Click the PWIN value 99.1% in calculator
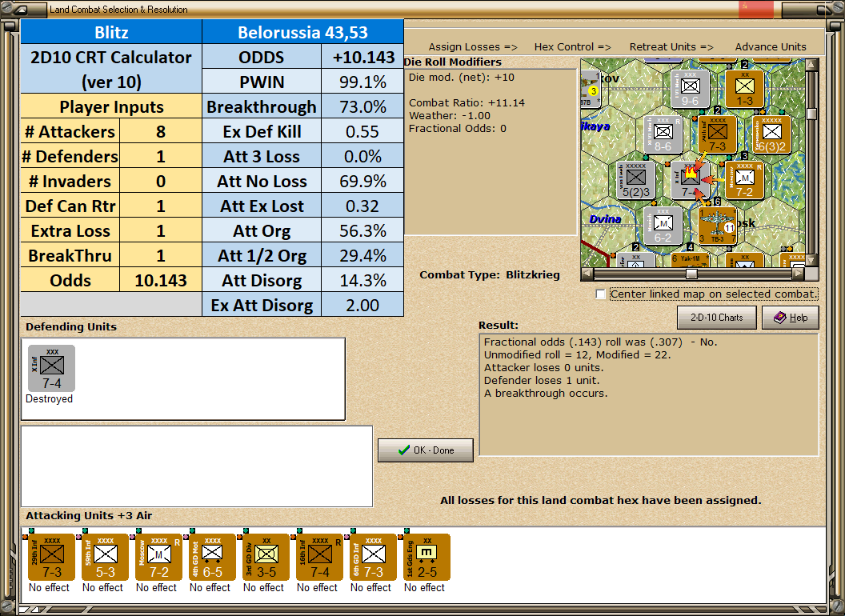845x616 pixels. 362,82
